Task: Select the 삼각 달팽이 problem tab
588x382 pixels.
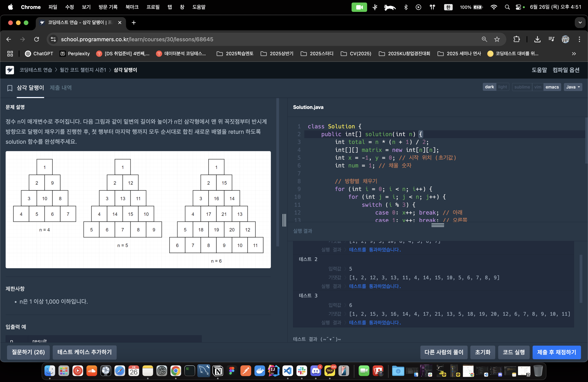Action: [30, 88]
